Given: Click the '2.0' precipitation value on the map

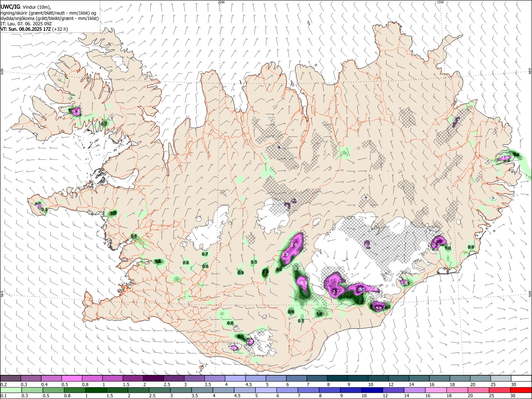Looking at the screenshot, I should (x=294, y=245).
